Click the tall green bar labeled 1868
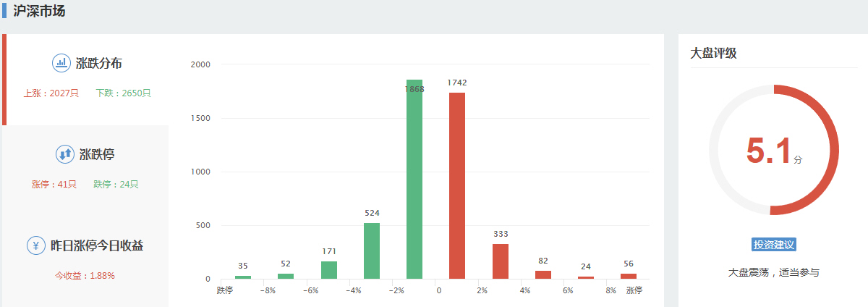Image resolution: width=868 pixels, height=307 pixels. coord(414,181)
